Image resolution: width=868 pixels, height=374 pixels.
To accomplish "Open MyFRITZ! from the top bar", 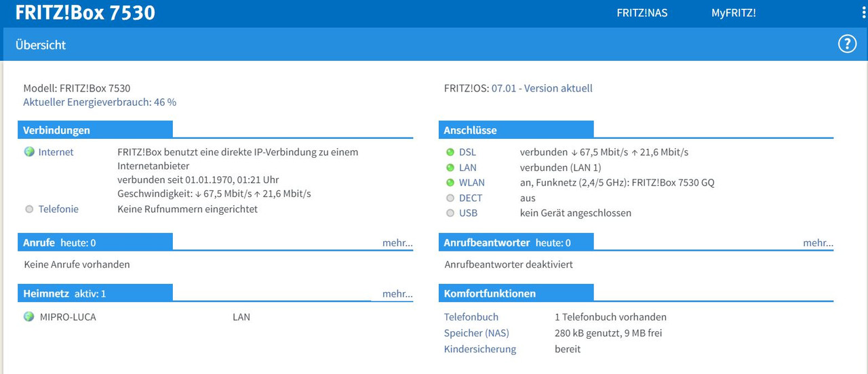I will point(733,13).
